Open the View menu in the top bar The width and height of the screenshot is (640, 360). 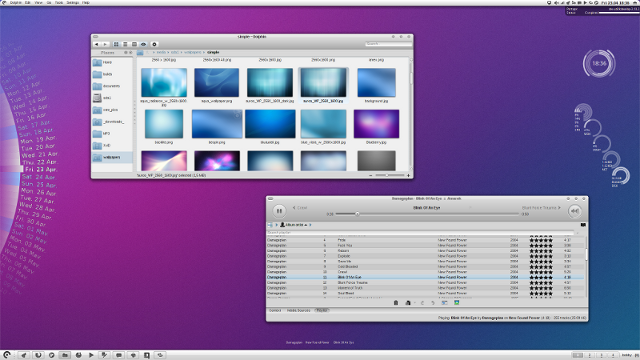point(38,2)
